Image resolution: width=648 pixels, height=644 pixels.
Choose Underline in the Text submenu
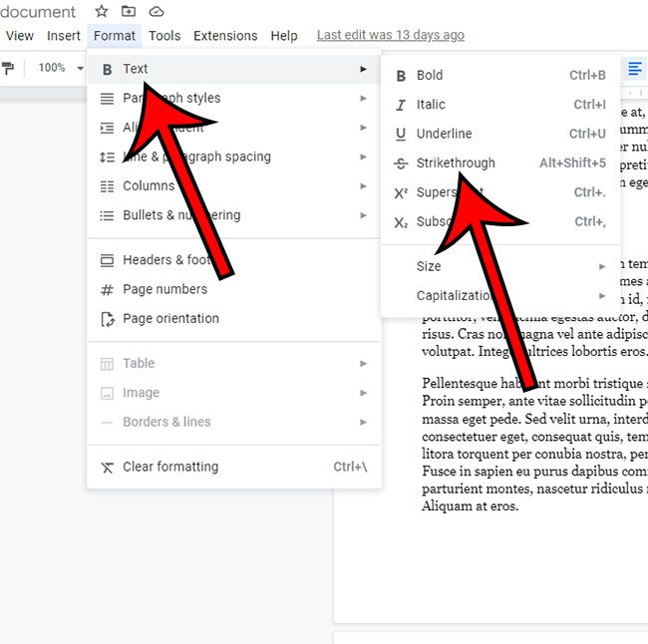point(444,134)
